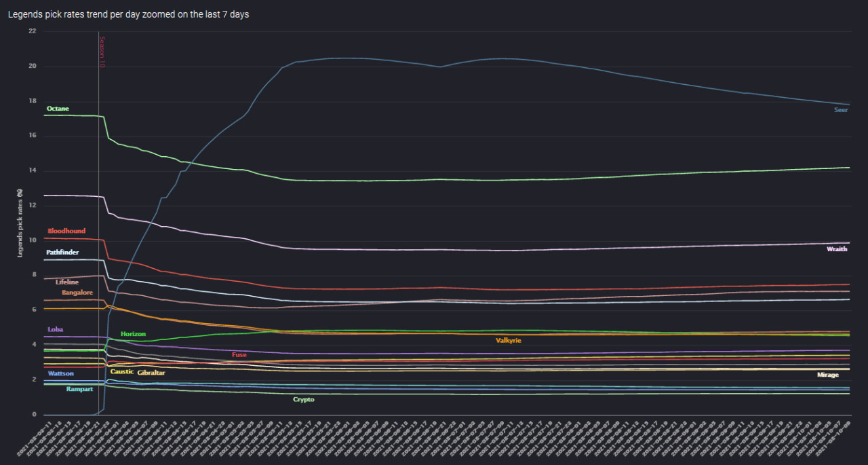Click the y-axis value 6
The width and height of the screenshot is (868, 465).
35,310
